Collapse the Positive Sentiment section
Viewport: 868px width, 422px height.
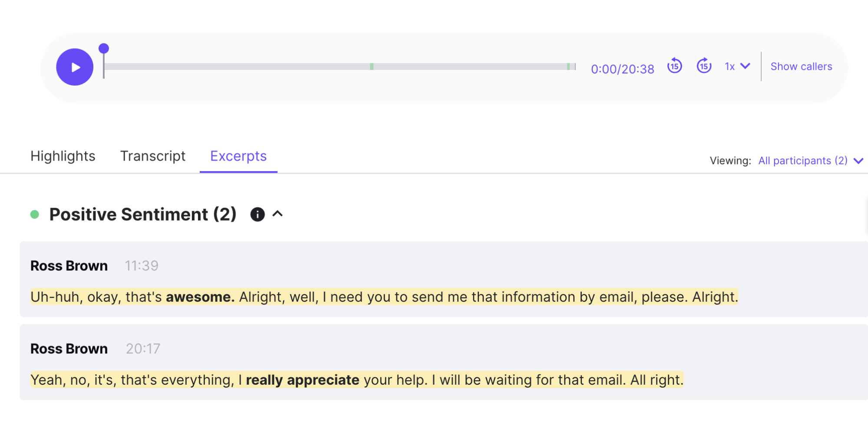tap(278, 214)
